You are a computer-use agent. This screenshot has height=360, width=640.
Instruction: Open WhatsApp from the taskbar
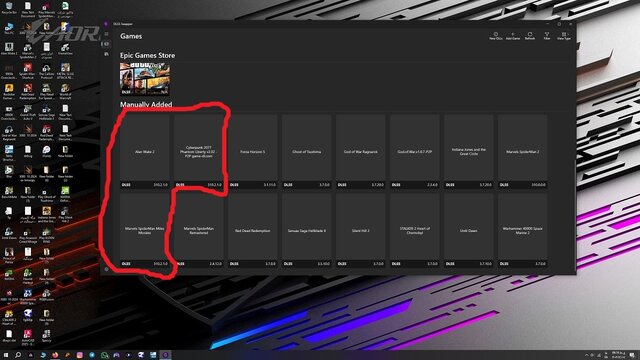(104, 355)
